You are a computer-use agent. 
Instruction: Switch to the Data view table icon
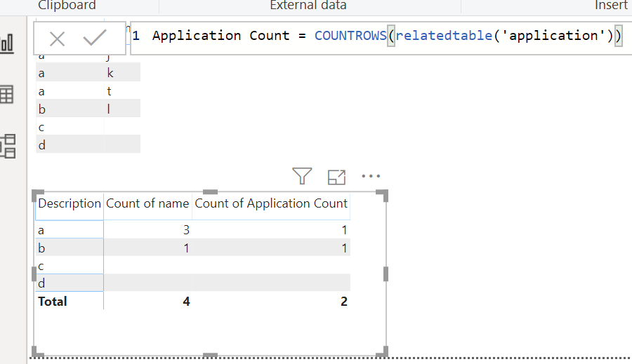(x=6, y=95)
